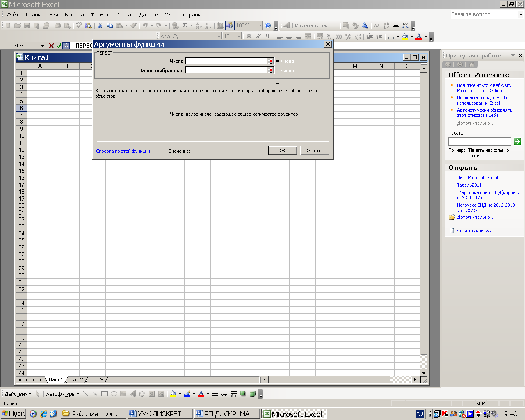The image size is (525, 420).
Task: Click the red Font Color A on formatting toolbar
Action: point(419,36)
